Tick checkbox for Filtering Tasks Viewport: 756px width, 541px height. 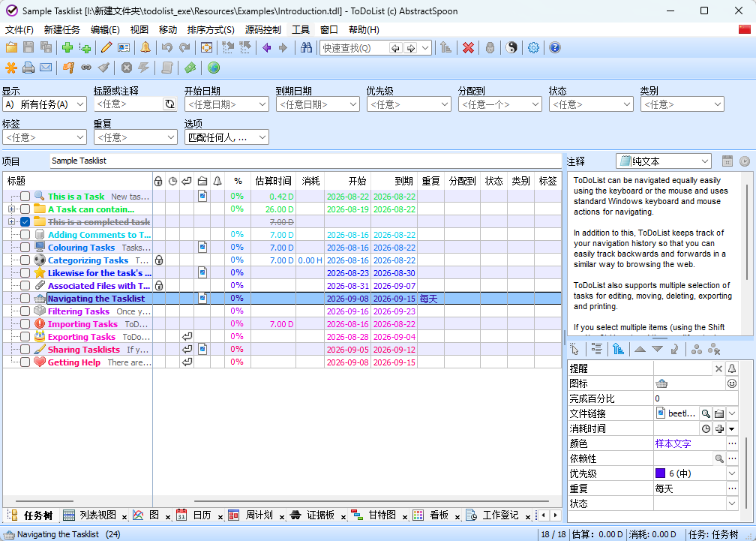pyautogui.click(x=25, y=311)
